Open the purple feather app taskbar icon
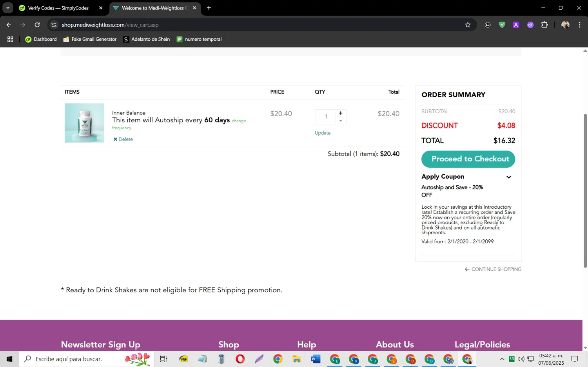This screenshot has width=588, height=367. [x=259, y=359]
